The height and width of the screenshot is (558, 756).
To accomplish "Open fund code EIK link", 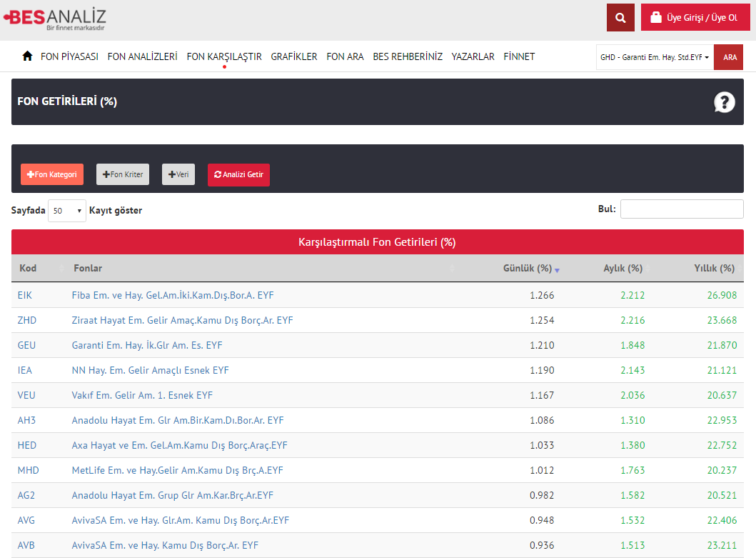I will click(24, 295).
